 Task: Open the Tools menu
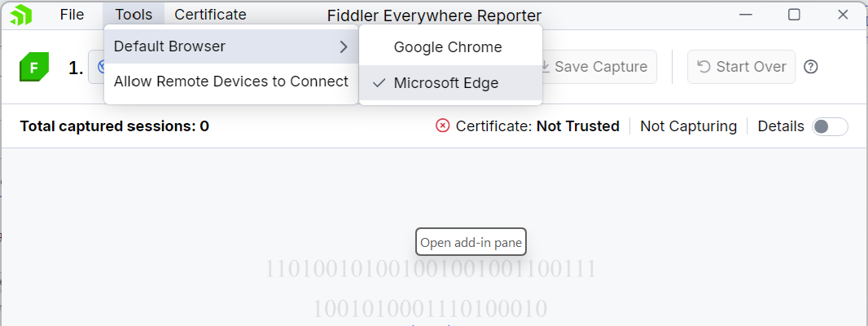click(x=134, y=15)
